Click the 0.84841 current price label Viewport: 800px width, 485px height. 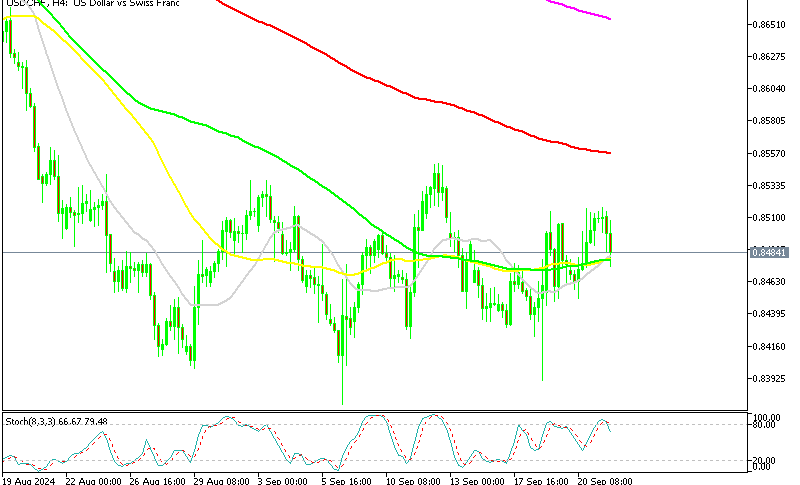[769, 252]
